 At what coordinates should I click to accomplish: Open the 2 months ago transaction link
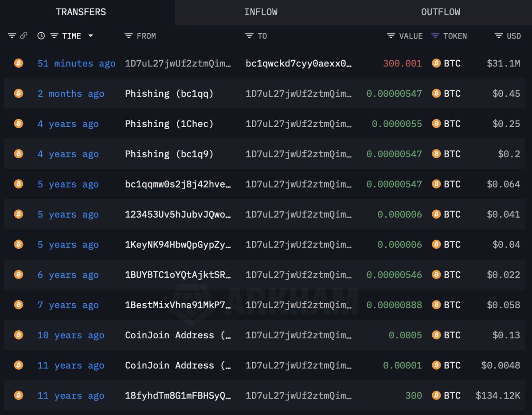pyautogui.click(x=71, y=94)
